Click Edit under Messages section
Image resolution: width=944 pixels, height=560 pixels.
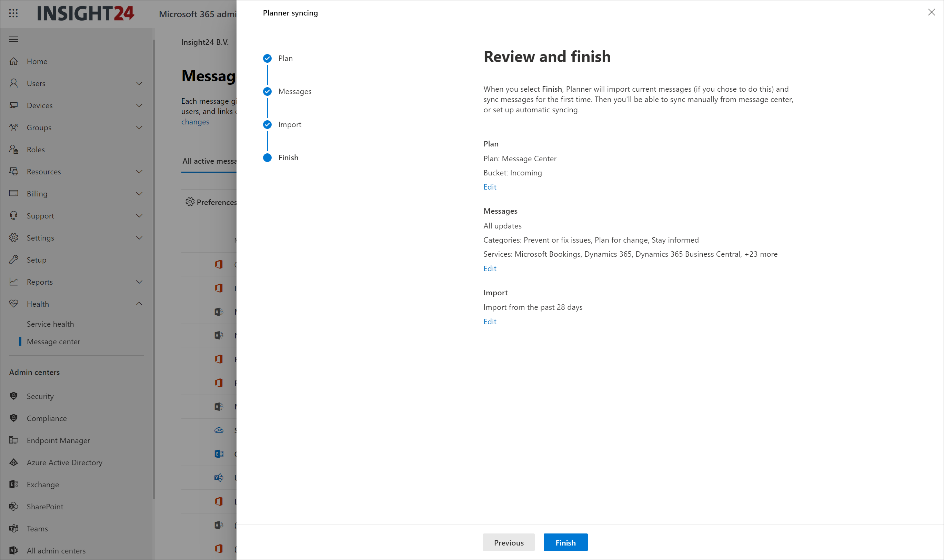490,269
